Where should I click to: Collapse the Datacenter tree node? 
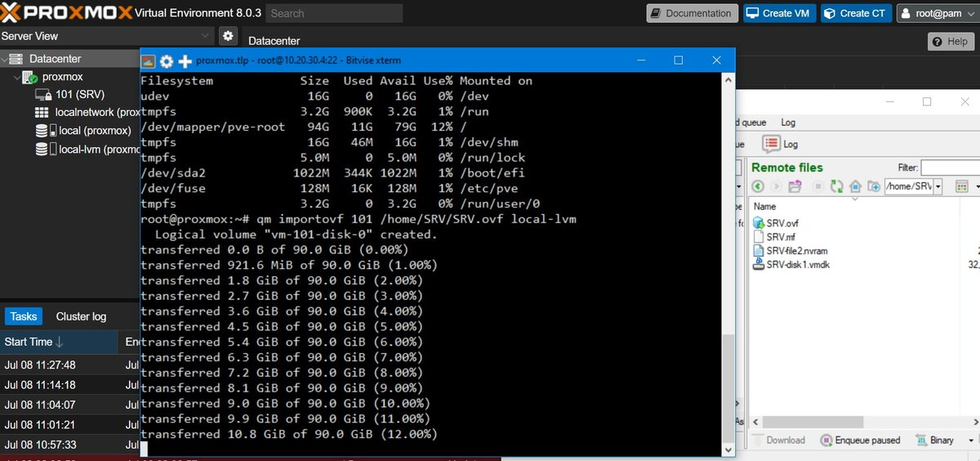coord(6,59)
